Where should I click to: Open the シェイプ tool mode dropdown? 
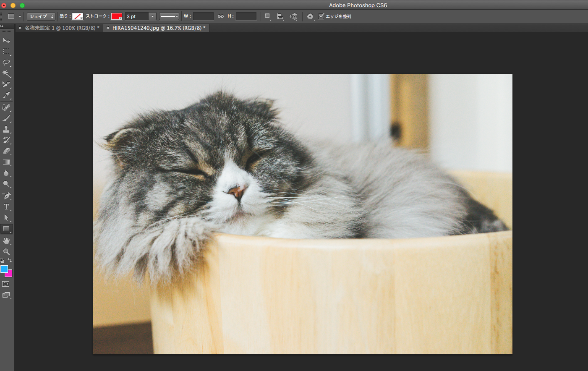pyautogui.click(x=41, y=16)
